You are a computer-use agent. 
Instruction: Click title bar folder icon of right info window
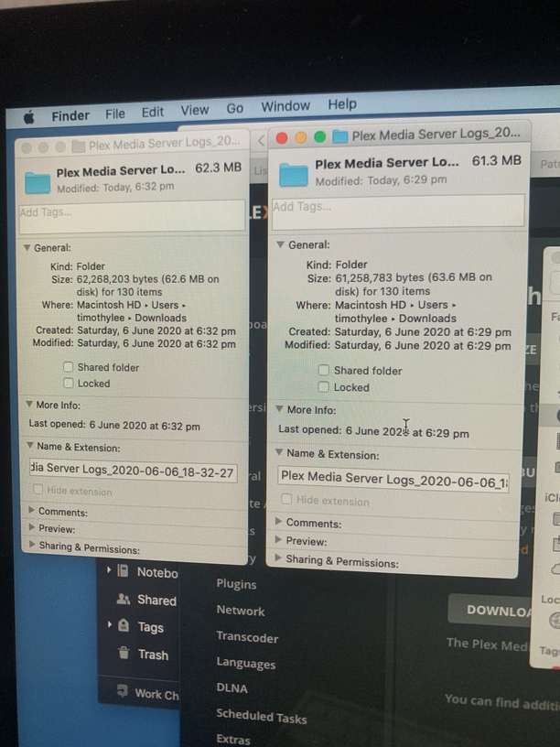(x=340, y=136)
